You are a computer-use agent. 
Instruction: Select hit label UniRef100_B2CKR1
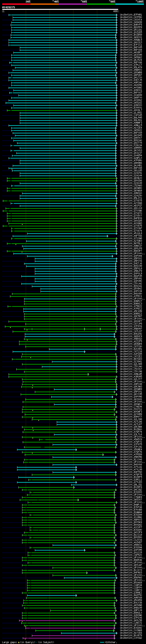click(131, 349)
